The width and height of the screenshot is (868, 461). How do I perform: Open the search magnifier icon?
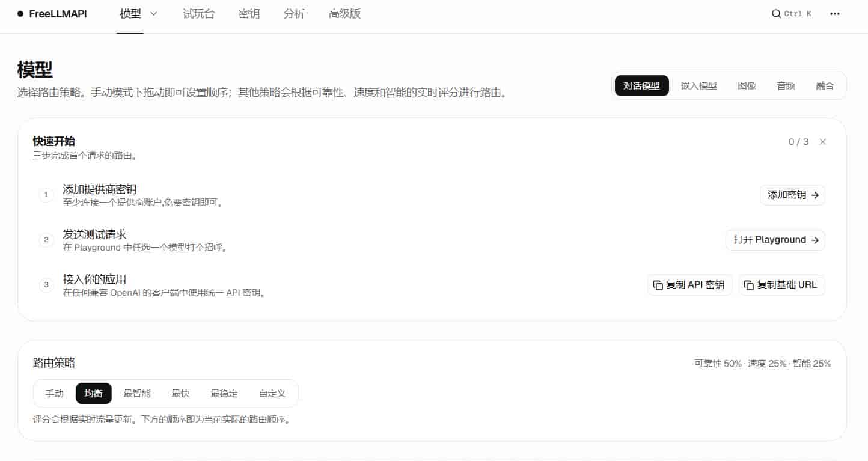pos(776,14)
